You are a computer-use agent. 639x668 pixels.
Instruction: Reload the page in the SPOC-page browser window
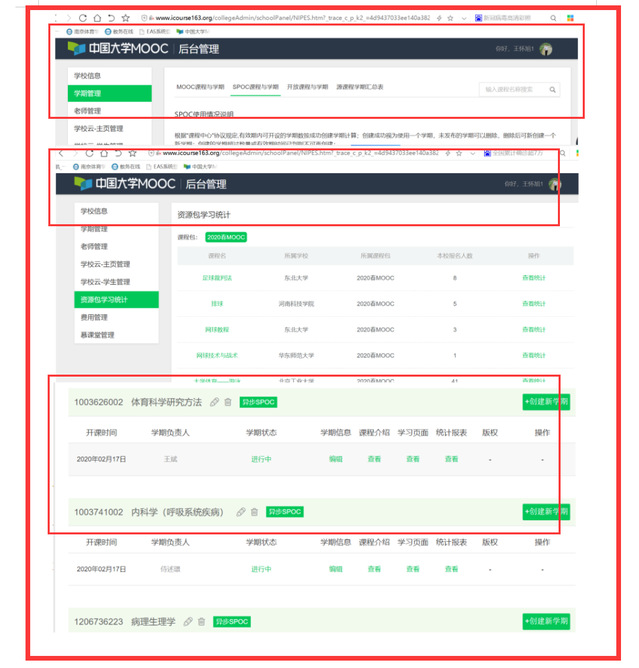[83, 18]
